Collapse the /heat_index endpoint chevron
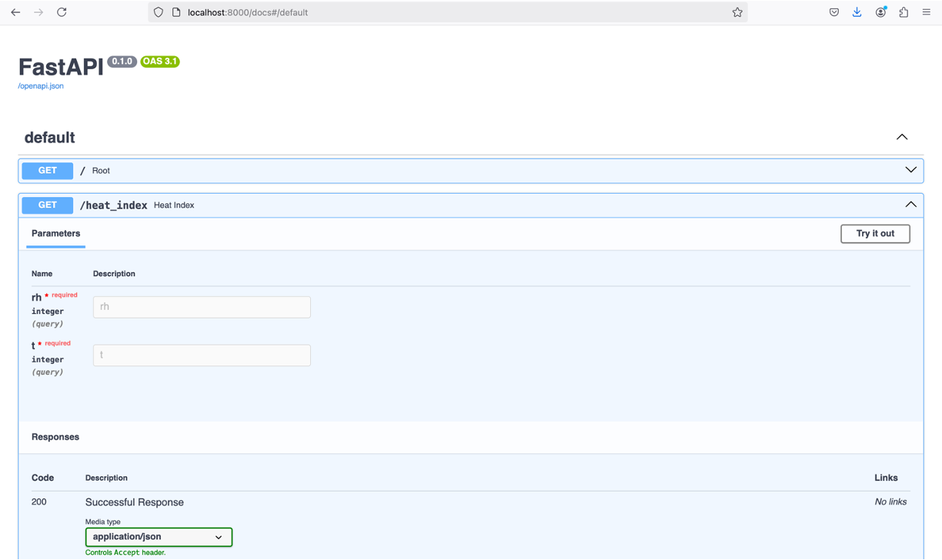The height and width of the screenshot is (560, 942). 910,205
